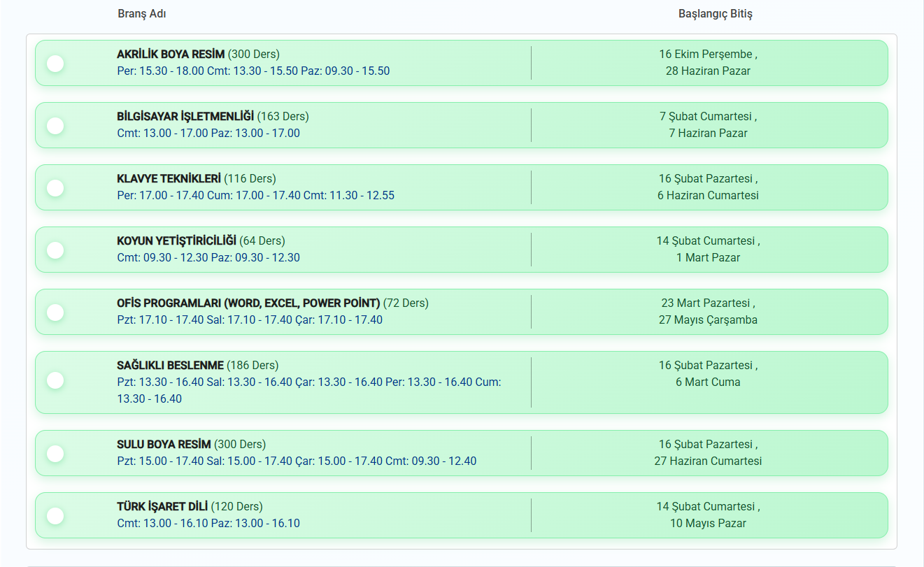924x567 pixels.
Task: Mark the OFİS PROGRAMLARI radio button
Action: pos(55,313)
